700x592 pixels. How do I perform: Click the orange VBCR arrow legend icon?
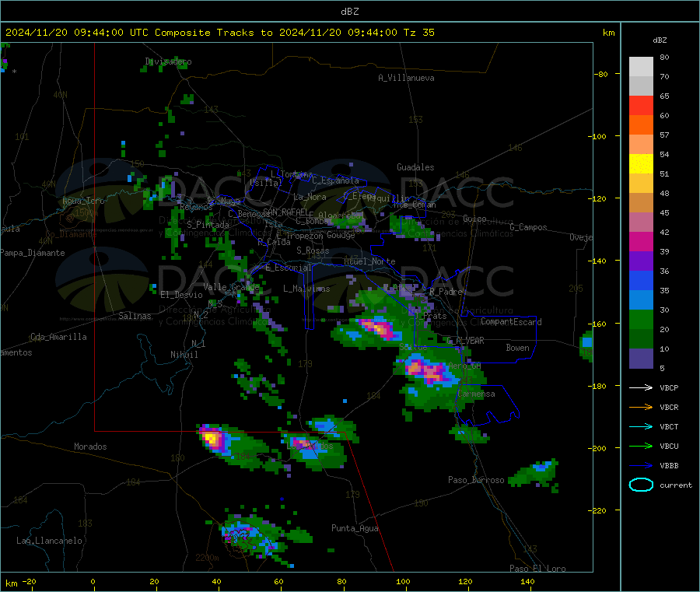pos(641,407)
